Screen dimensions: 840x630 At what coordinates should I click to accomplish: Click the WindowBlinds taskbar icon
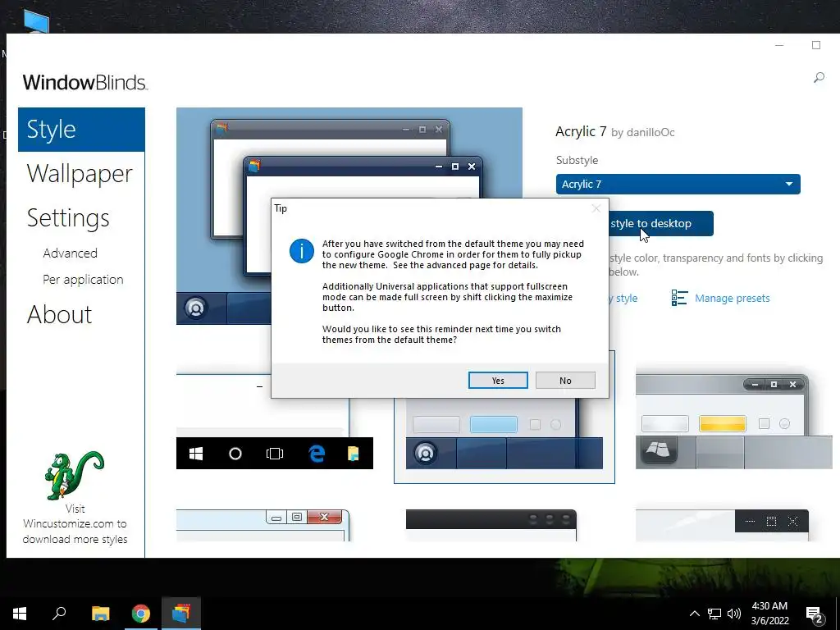181,614
